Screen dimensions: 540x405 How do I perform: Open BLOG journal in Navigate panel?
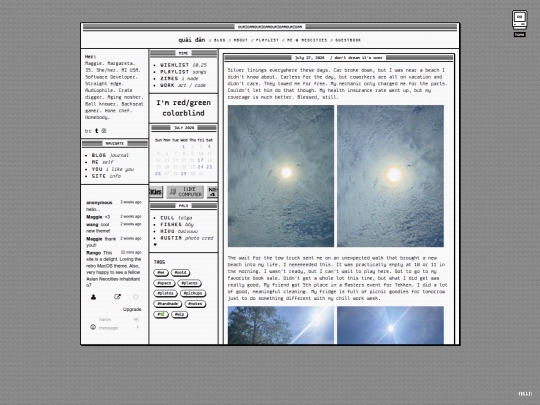tap(110, 155)
